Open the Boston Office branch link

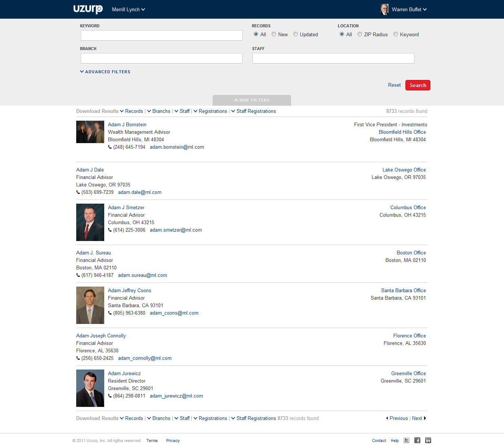tap(411, 253)
